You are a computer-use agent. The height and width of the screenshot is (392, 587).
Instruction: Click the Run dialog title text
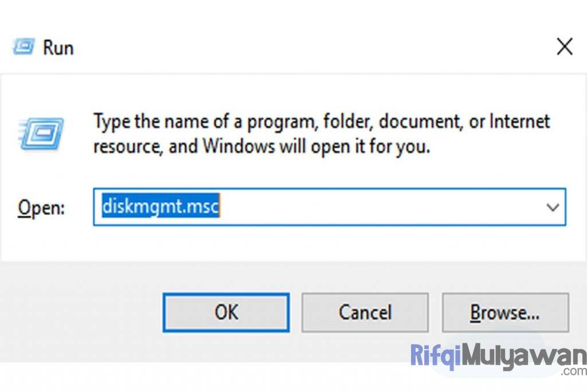tap(57, 48)
